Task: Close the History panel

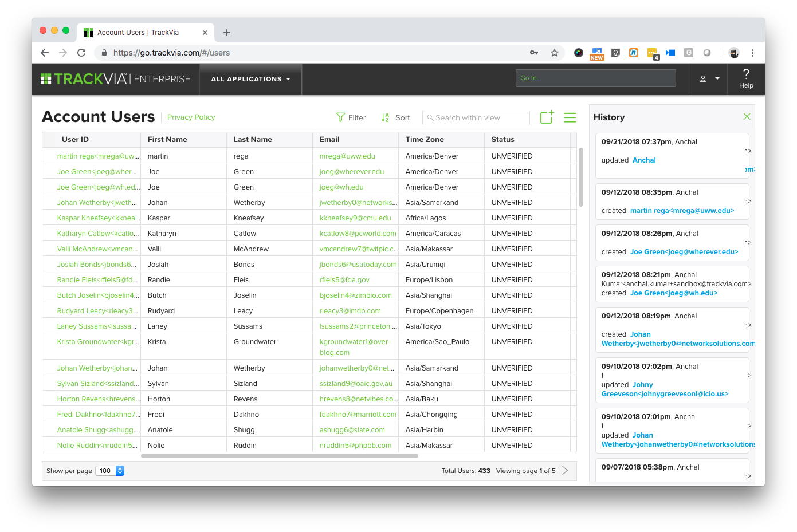Action: point(747,116)
